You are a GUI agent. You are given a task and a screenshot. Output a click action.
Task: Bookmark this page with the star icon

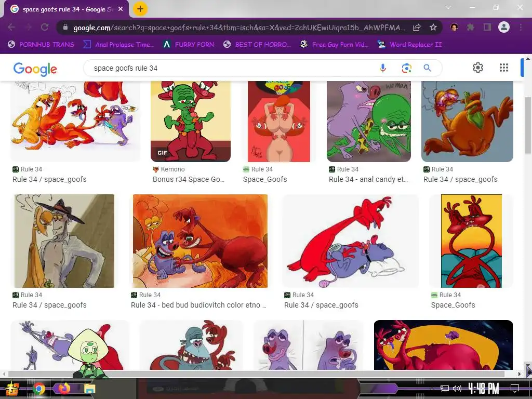tap(433, 27)
